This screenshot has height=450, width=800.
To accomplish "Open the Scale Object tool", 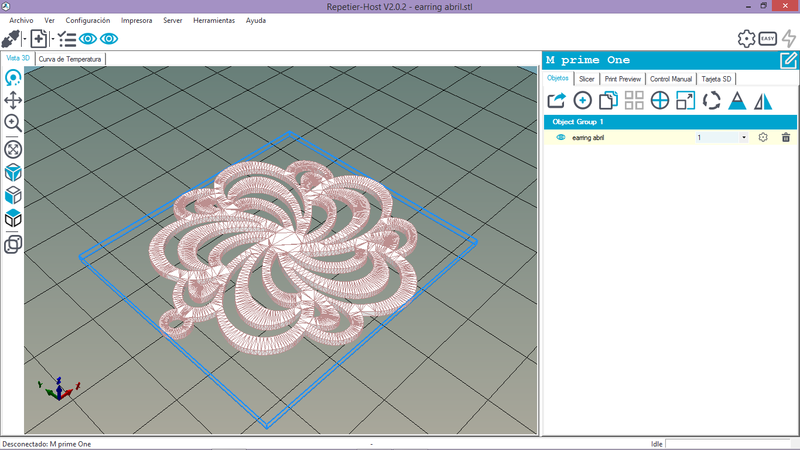I will pos(686,100).
